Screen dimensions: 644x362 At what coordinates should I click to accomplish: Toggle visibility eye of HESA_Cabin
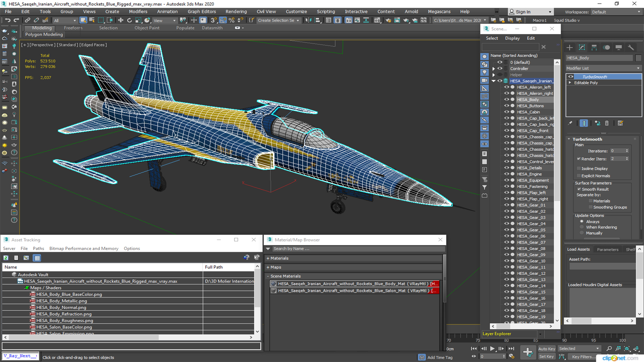(506, 112)
